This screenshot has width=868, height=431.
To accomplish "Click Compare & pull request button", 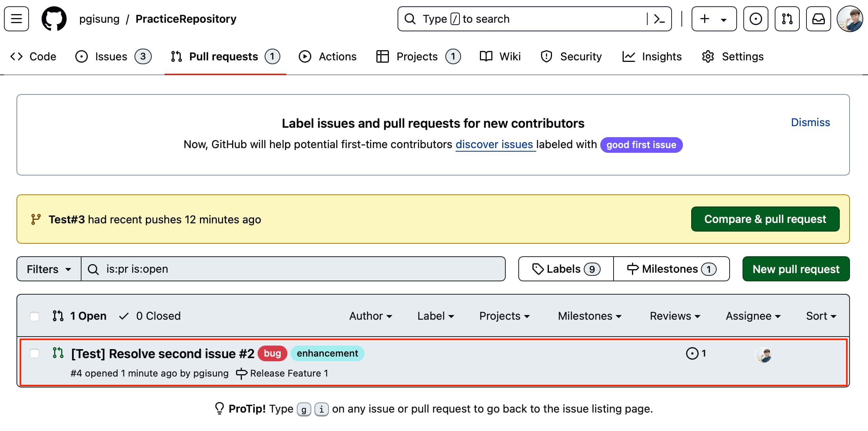I will [765, 219].
